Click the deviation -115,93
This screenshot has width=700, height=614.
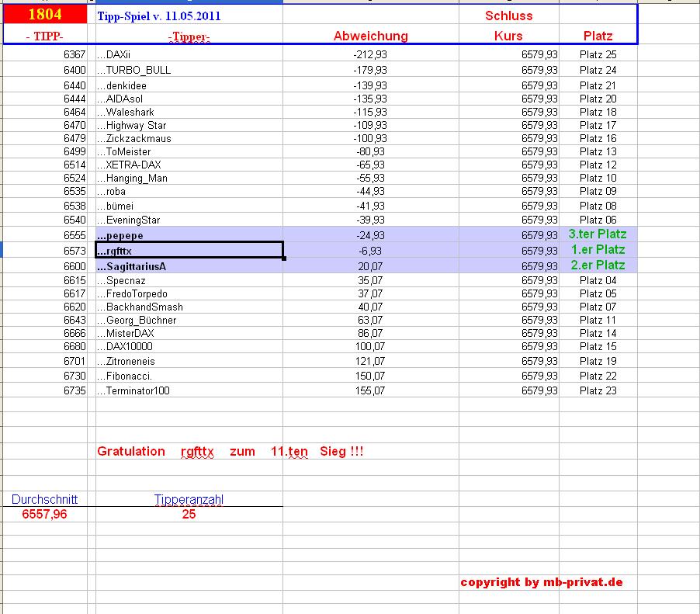[370, 112]
